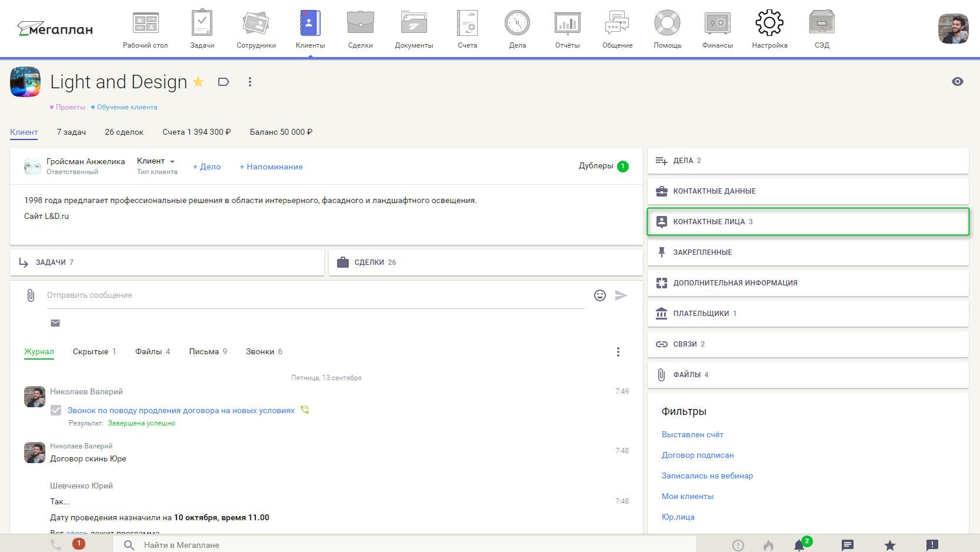Open Баланс 50 000 ₽ tab
Screen dimensions: 980x552
[281, 132]
